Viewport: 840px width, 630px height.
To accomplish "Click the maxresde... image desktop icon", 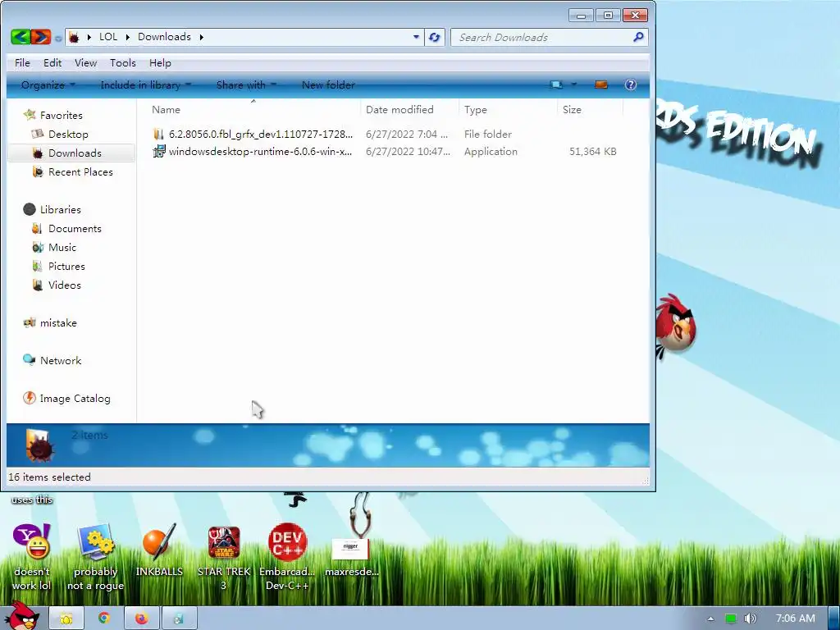I will click(351, 557).
